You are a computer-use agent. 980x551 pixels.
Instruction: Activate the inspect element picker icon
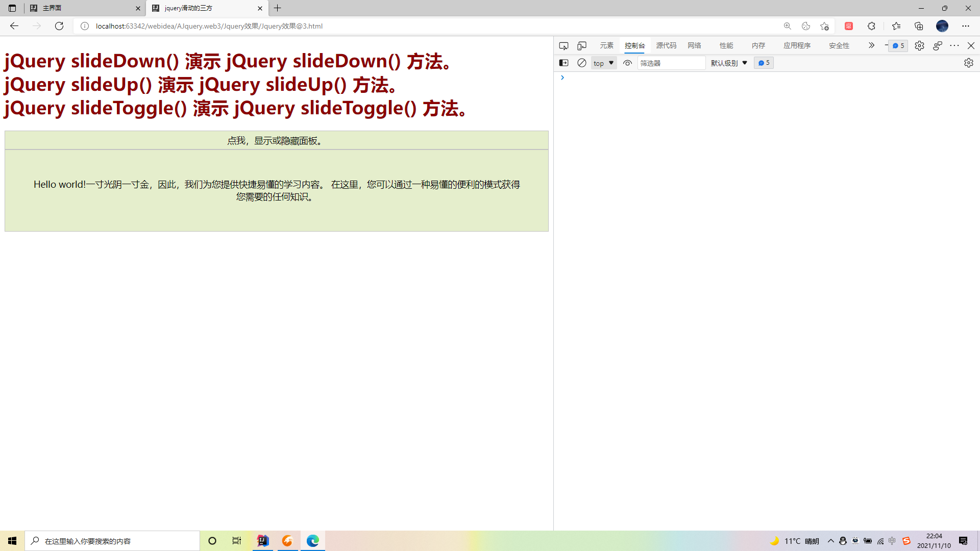(563, 46)
